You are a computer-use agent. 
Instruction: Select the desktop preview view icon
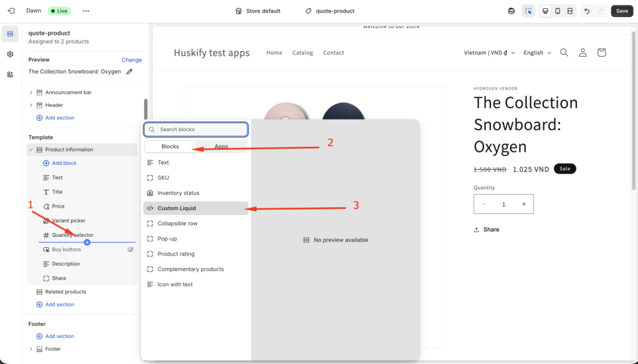pos(545,11)
